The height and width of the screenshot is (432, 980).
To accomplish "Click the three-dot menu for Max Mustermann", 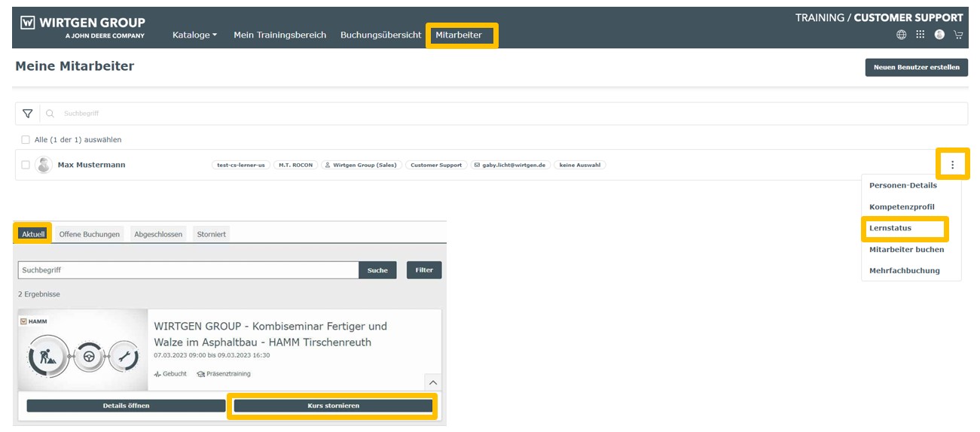I will pos(952,165).
